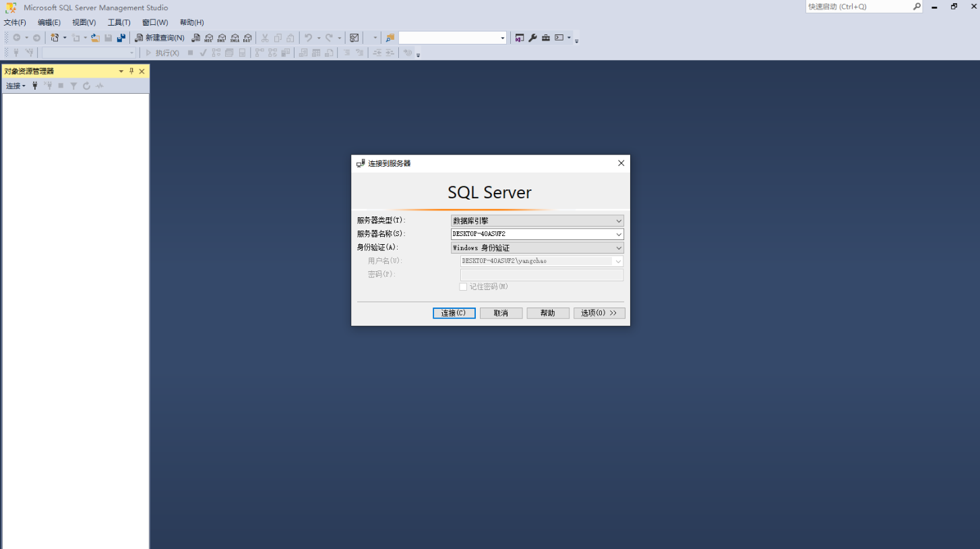Click the Navigate Backward arrow icon
980x549 pixels.
pos(17,38)
